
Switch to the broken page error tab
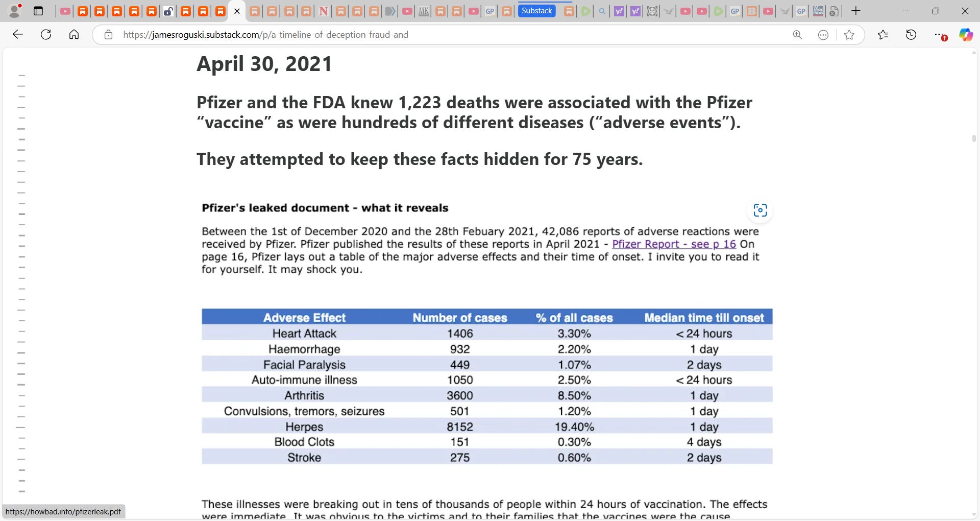click(x=834, y=11)
